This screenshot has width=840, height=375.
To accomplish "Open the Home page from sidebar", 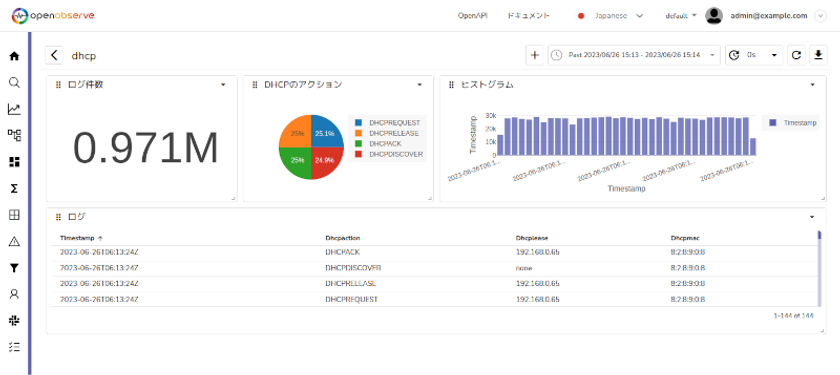I will pos(14,56).
